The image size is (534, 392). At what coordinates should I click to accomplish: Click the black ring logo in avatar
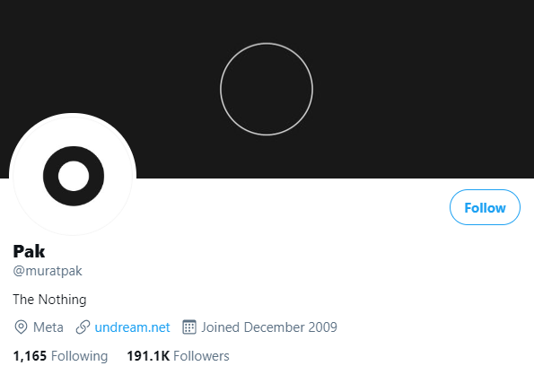pos(74,176)
